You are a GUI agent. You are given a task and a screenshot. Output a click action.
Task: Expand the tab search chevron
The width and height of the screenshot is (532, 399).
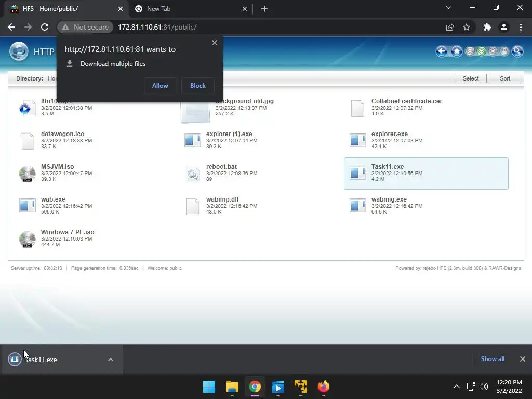point(448,7)
